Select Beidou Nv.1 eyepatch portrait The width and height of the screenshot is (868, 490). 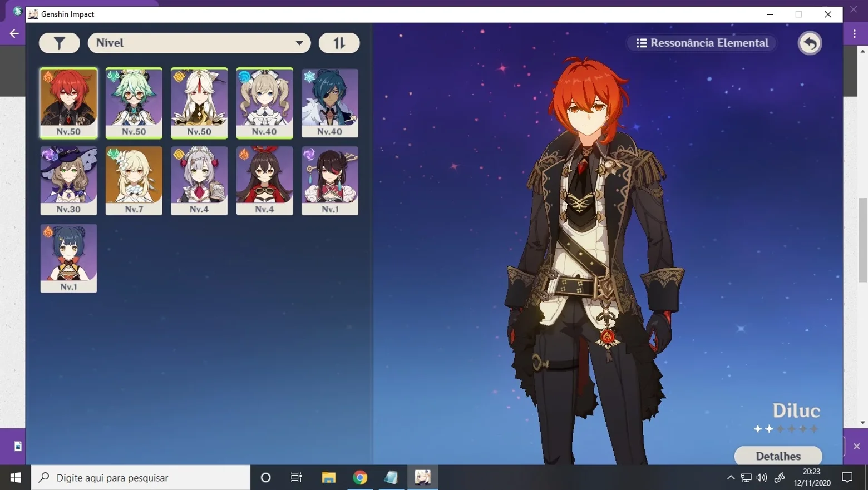pos(330,181)
